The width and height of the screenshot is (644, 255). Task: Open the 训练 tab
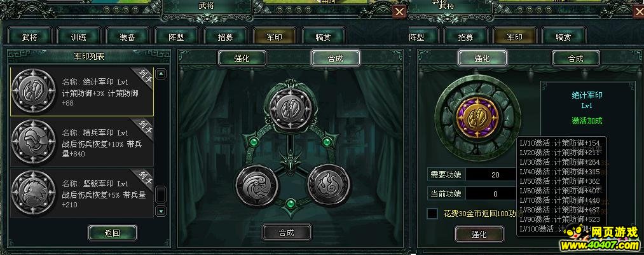pos(78,37)
